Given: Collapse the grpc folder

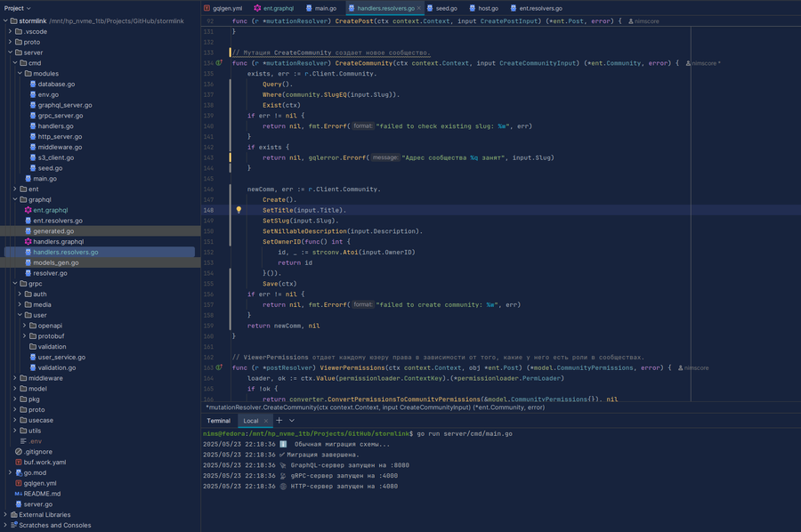Looking at the screenshot, I should (15, 284).
